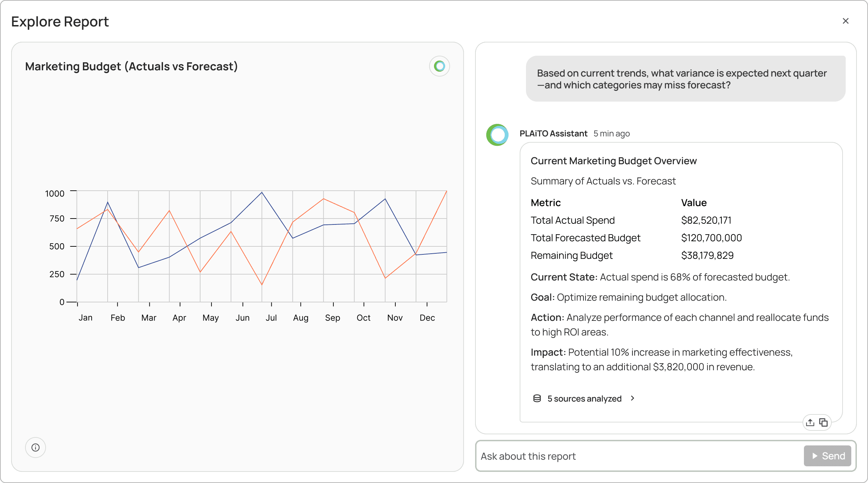Copy the assistant's response using the copy icon
868x483 pixels.
(824, 422)
